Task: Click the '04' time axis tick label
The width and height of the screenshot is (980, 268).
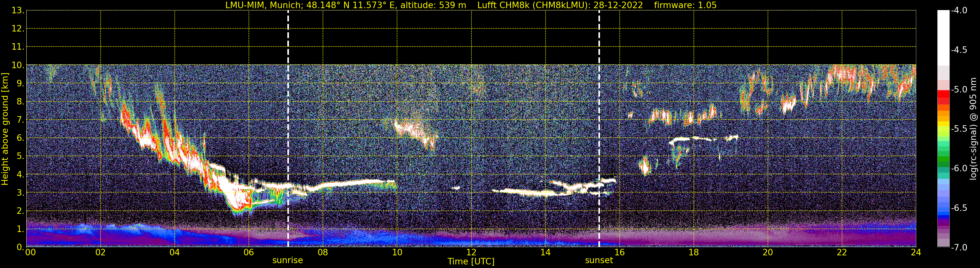Action: pyautogui.click(x=175, y=252)
